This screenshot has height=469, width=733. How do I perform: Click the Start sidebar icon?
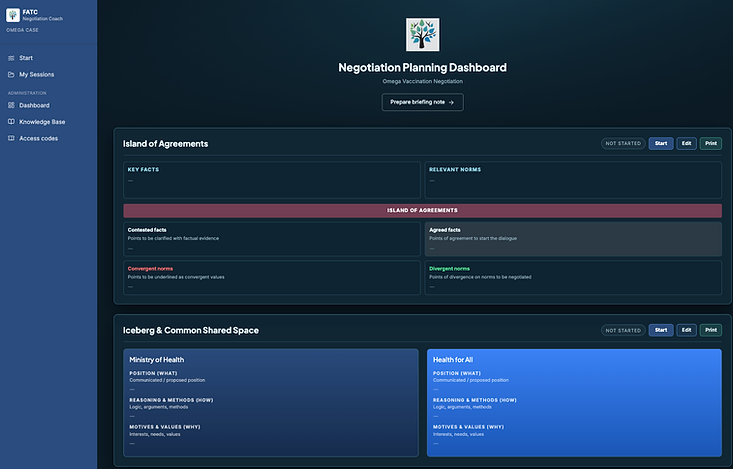pyautogui.click(x=11, y=58)
